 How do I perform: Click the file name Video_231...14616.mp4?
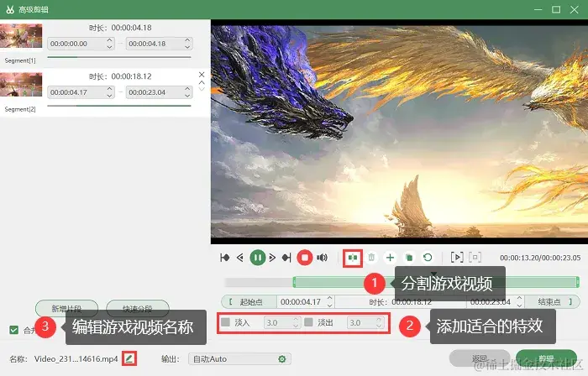point(76,358)
